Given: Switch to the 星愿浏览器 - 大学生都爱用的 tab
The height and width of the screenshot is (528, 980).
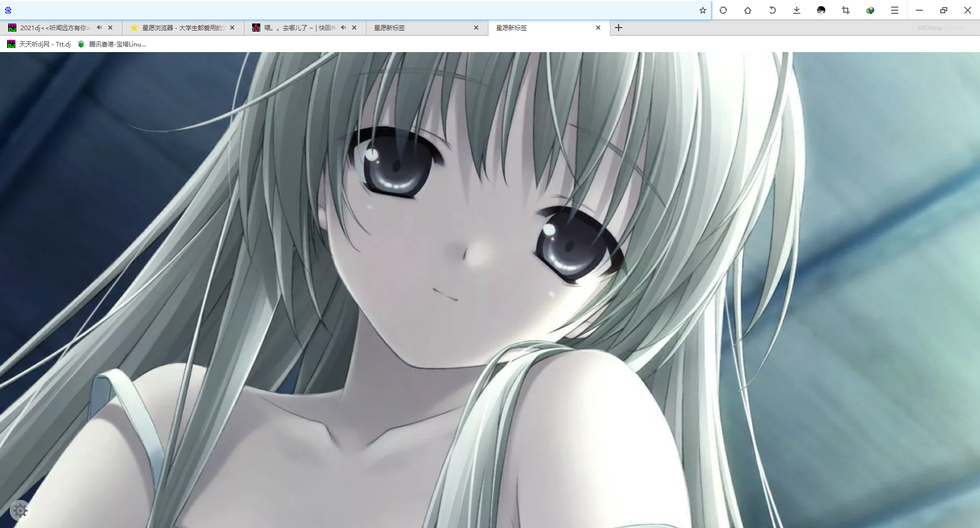Looking at the screenshot, I should (x=183, y=28).
